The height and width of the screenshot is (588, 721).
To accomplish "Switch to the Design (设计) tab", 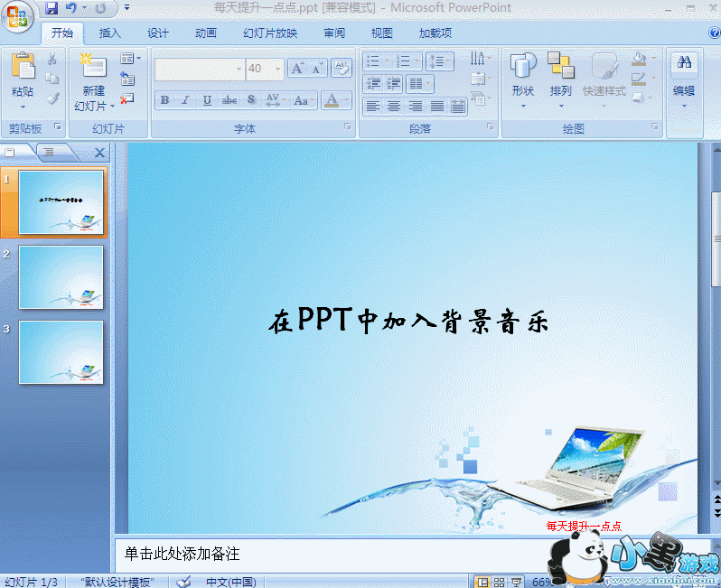I will 158,33.
